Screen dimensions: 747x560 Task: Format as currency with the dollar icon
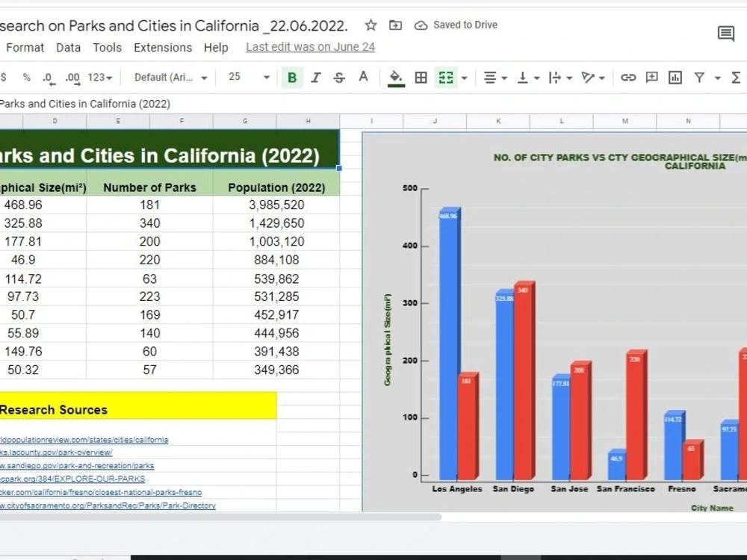tap(4, 77)
